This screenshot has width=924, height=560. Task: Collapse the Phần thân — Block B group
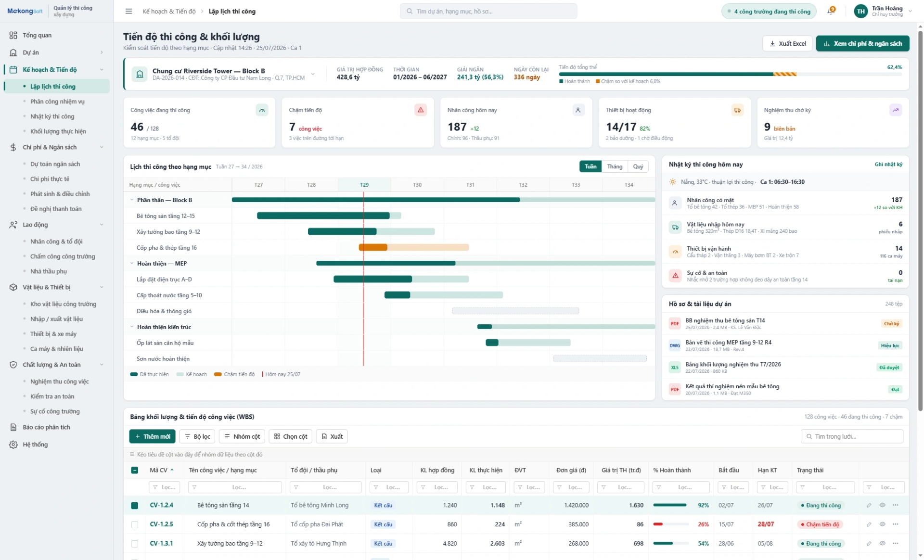click(132, 200)
